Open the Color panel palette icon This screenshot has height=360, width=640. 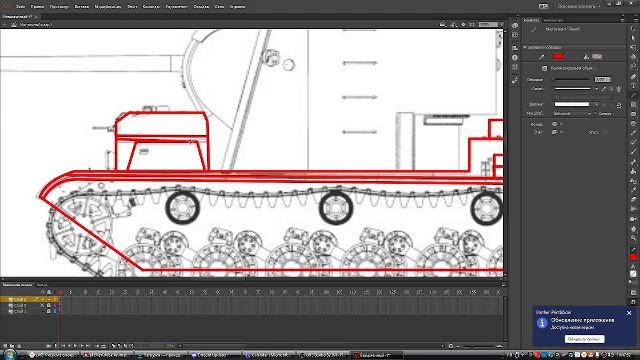(515, 25)
